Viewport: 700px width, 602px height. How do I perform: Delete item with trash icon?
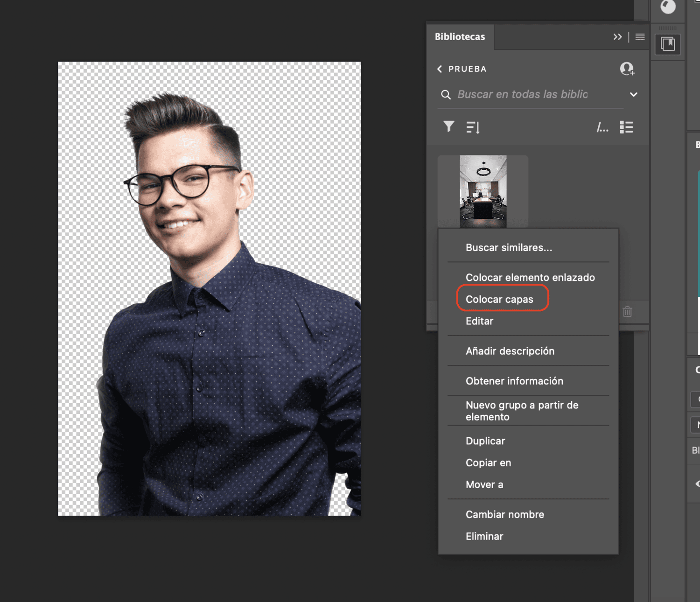(627, 311)
